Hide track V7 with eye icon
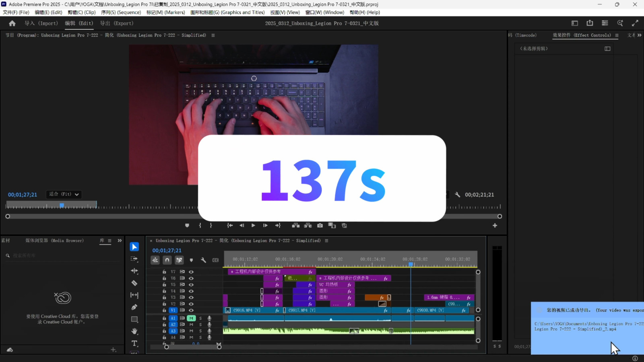644x362 pixels. click(x=191, y=272)
